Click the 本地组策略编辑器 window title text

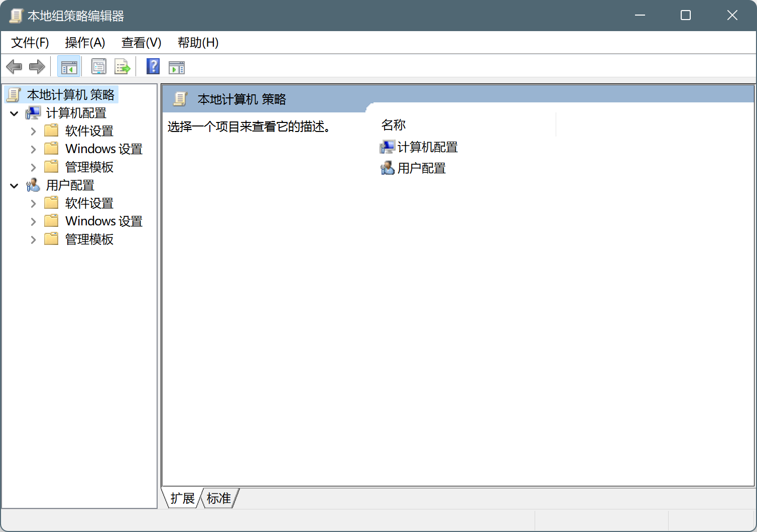pyautogui.click(x=76, y=16)
